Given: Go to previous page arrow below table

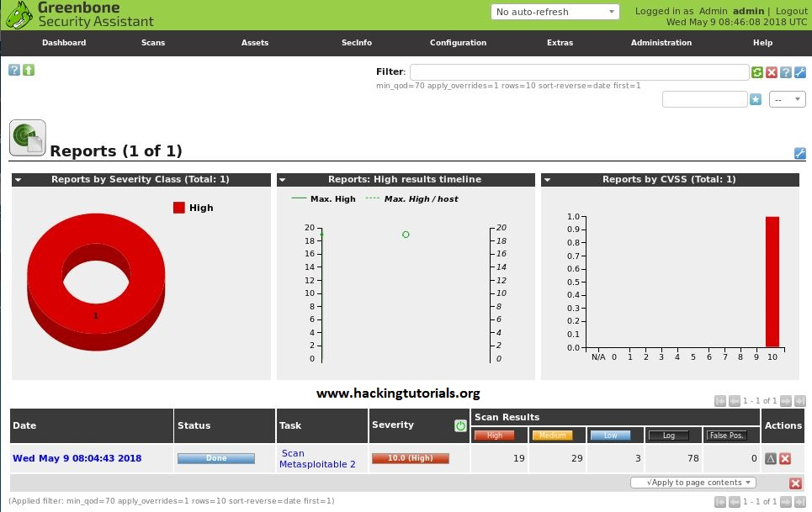Looking at the screenshot, I should pyautogui.click(x=734, y=502).
